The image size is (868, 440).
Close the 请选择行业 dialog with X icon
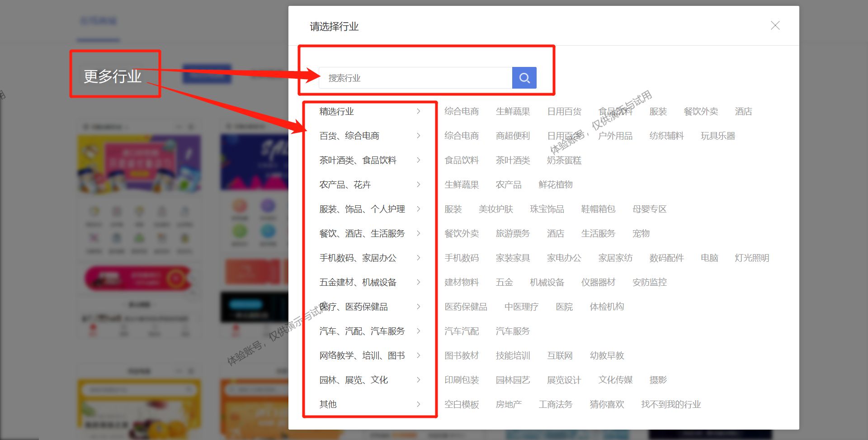pyautogui.click(x=775, y=26)
